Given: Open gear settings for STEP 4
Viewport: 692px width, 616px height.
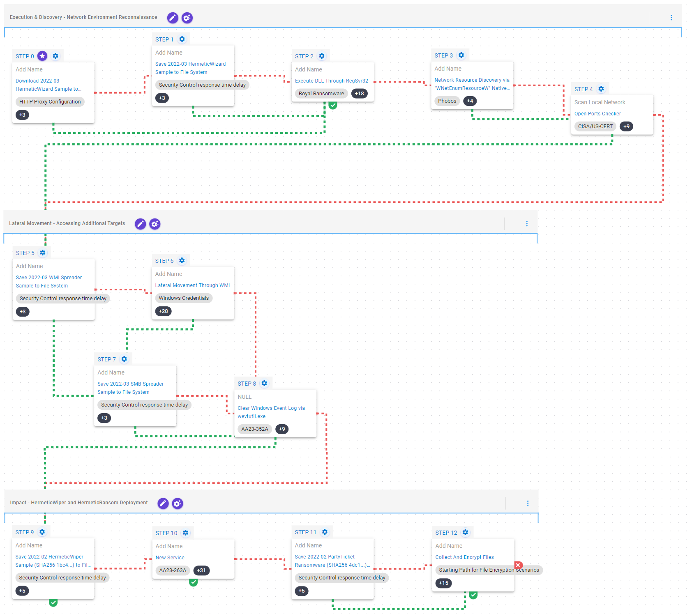Looking at the screenshot, I should (601, 89).
